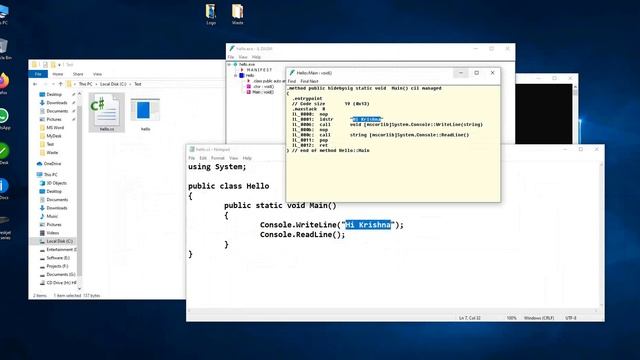
Task: Select This PC in the navigation pane
Action: 50,175
